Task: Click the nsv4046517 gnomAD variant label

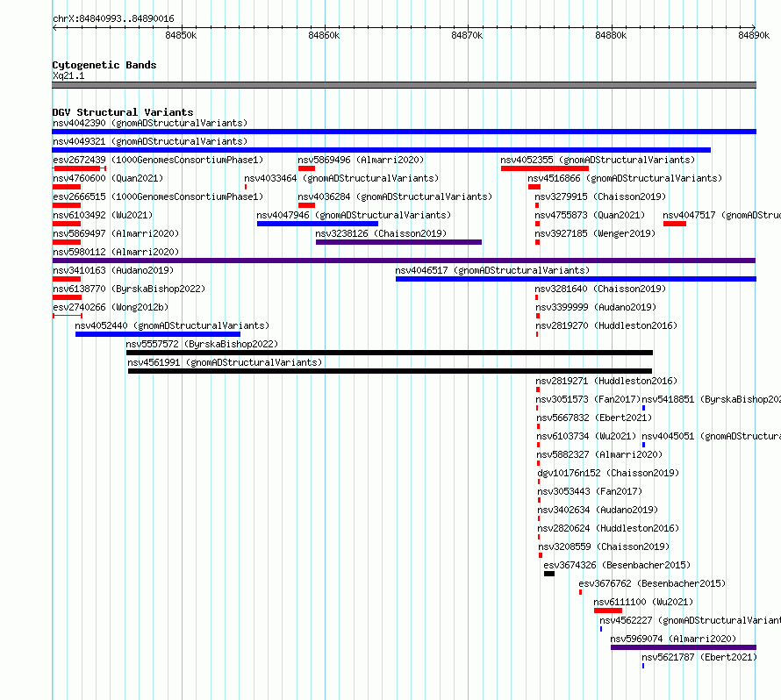Action: click(492, 270)
